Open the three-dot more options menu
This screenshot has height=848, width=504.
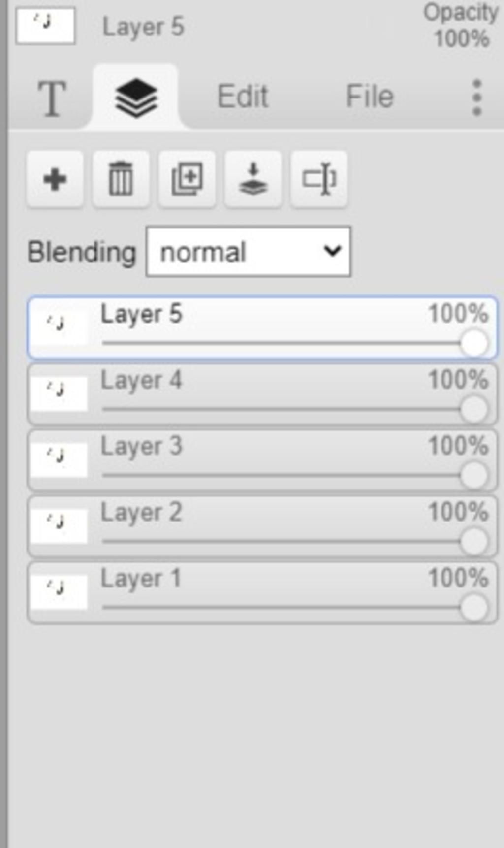coord(476,98)
